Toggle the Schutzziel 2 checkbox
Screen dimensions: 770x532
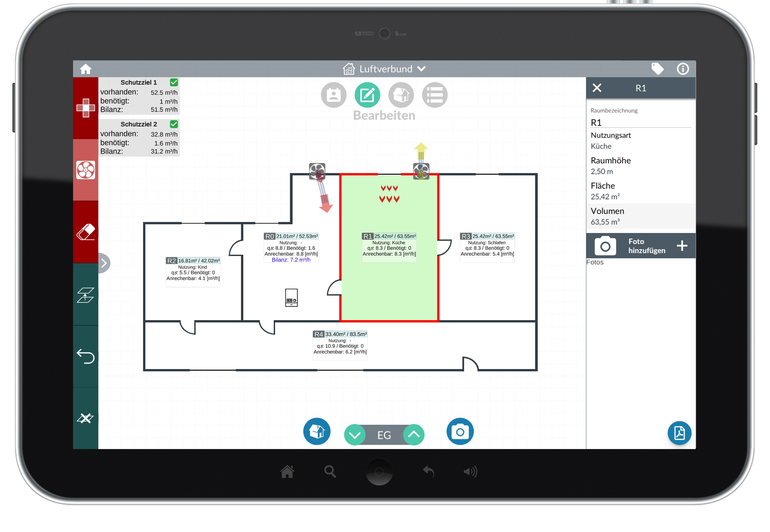174,124
